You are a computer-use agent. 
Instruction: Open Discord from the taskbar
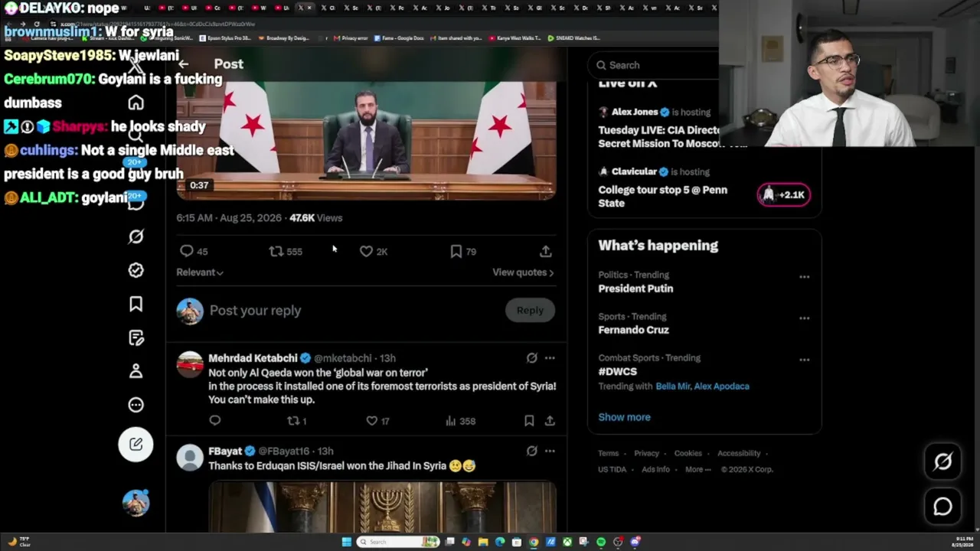pyautogui.click(x=635, y=542)
